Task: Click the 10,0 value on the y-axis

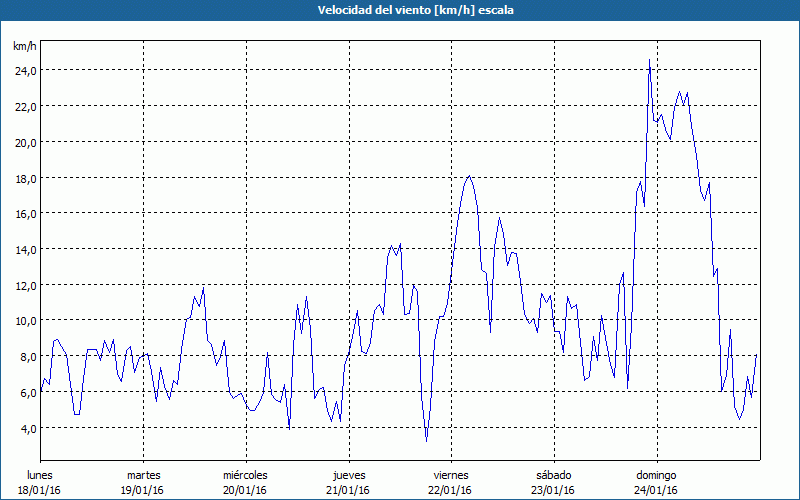Action: [x=25, y=320]
